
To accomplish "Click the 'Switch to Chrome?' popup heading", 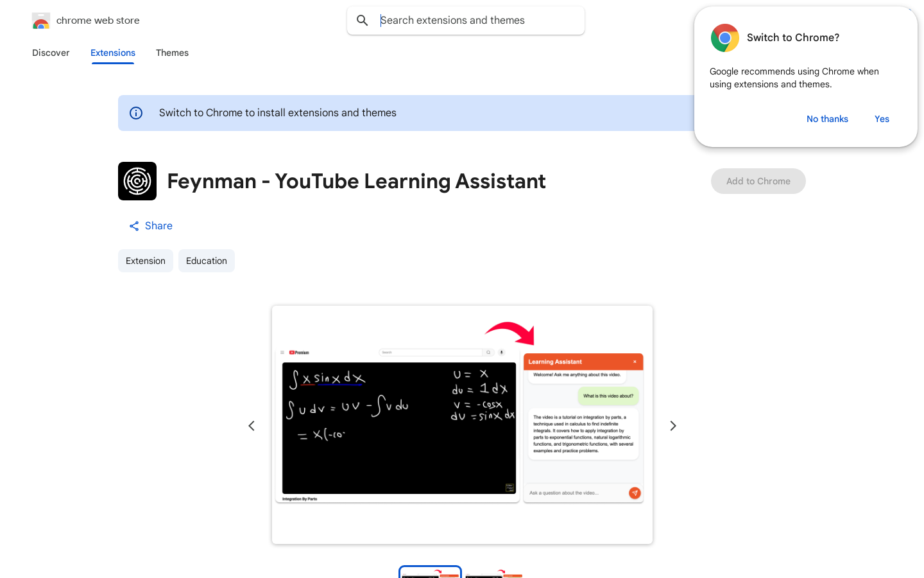I will (793, 37).
